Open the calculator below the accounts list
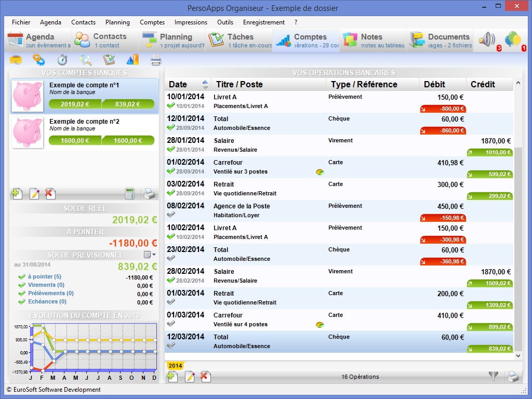This screenshot has height=399, width=532. click(x=130, y=194)
